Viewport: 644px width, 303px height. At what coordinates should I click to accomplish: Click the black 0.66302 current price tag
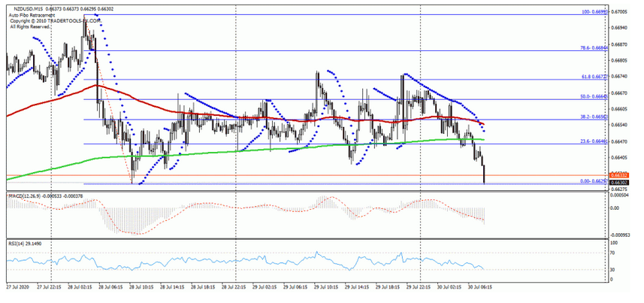pyautogui.click(x=619, y=183)
